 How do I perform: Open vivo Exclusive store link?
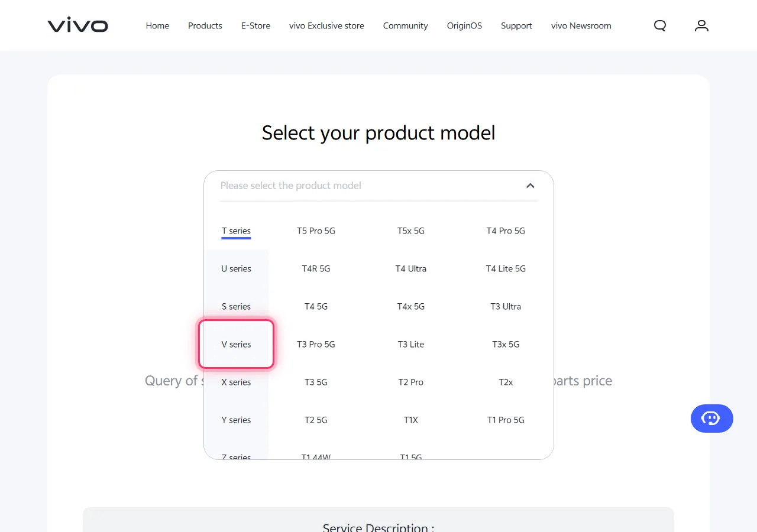pos(326,26)
